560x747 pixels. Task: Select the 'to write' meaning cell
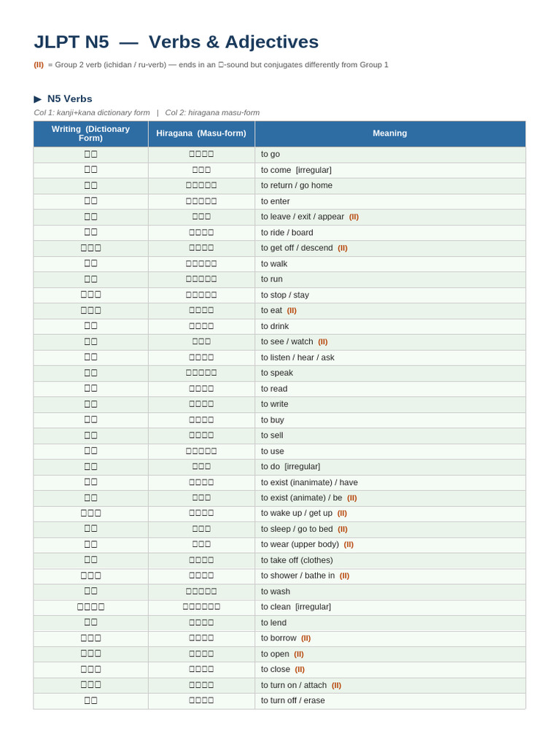(x=390, y=404)
